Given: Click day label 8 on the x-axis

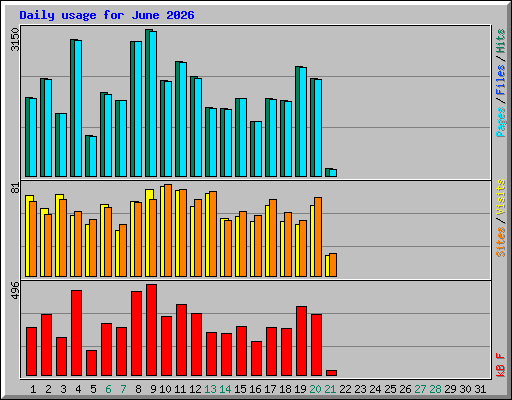Looking at the screenshot, I should [138, 389].
